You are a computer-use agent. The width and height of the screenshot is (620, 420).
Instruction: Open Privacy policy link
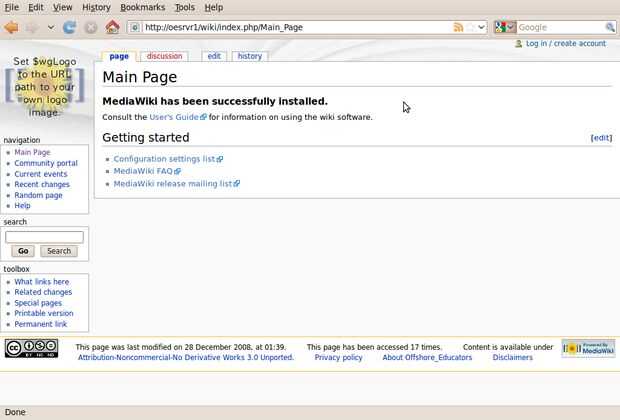[338, 358]
